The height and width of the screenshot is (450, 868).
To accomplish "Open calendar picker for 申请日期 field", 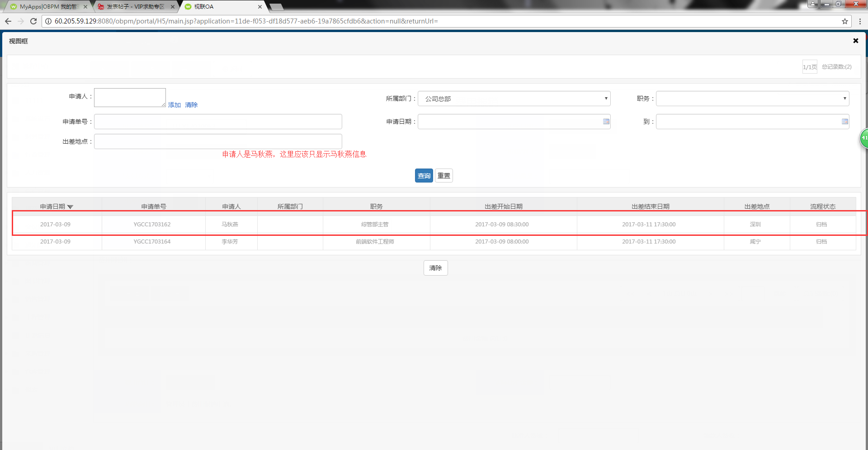I will (606, 122).
